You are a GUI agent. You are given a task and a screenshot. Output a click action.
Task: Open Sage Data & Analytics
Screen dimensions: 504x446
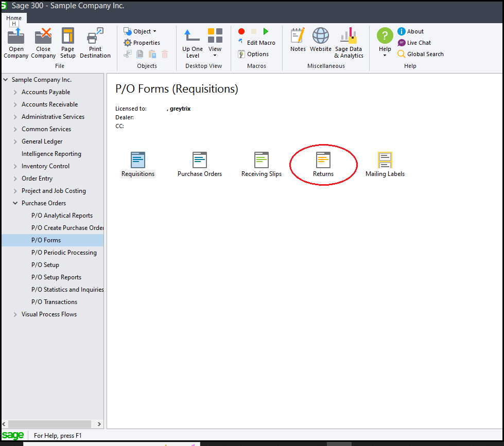349,43
